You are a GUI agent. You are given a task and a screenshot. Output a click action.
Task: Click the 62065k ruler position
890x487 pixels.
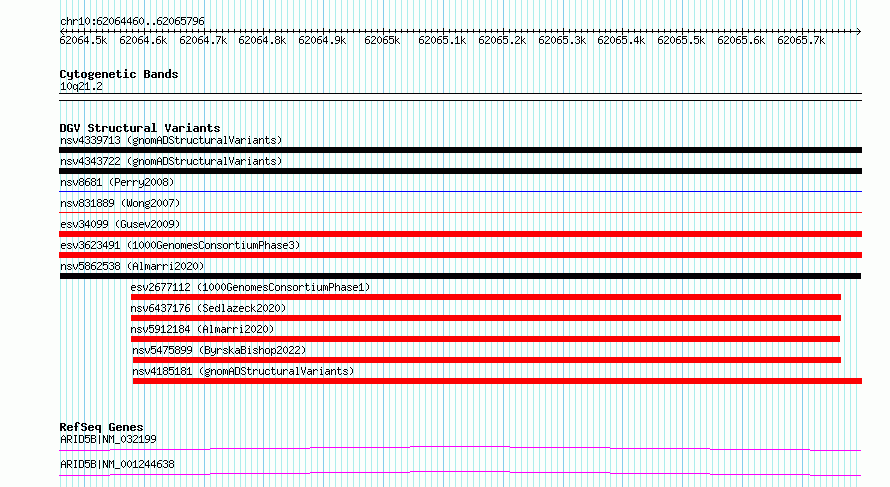[382, 40]
